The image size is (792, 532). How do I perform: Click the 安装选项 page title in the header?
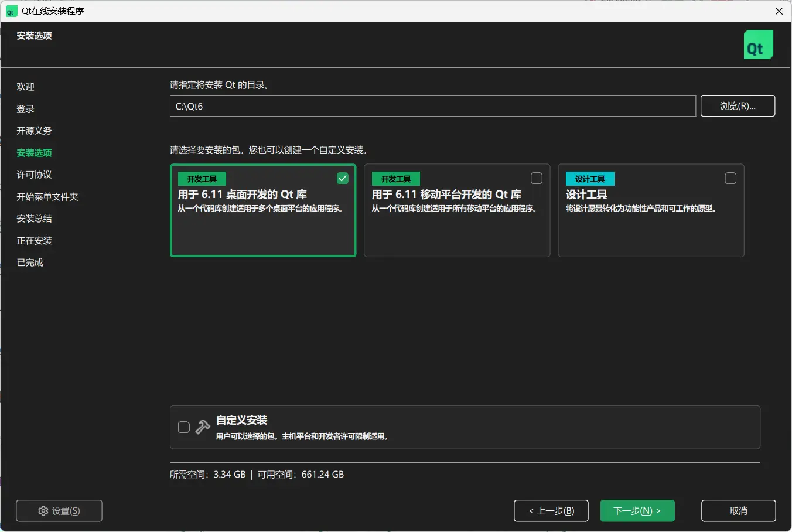(35, 36)
